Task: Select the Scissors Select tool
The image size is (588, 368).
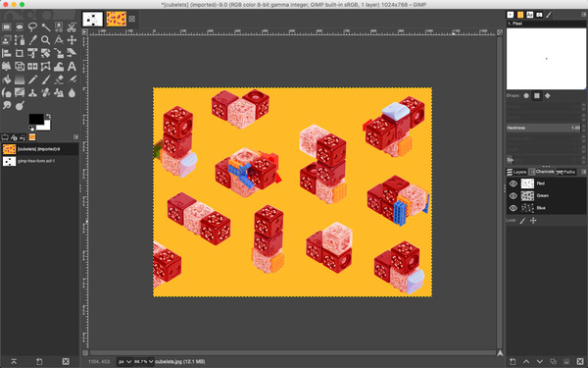Action: (72, 27)
